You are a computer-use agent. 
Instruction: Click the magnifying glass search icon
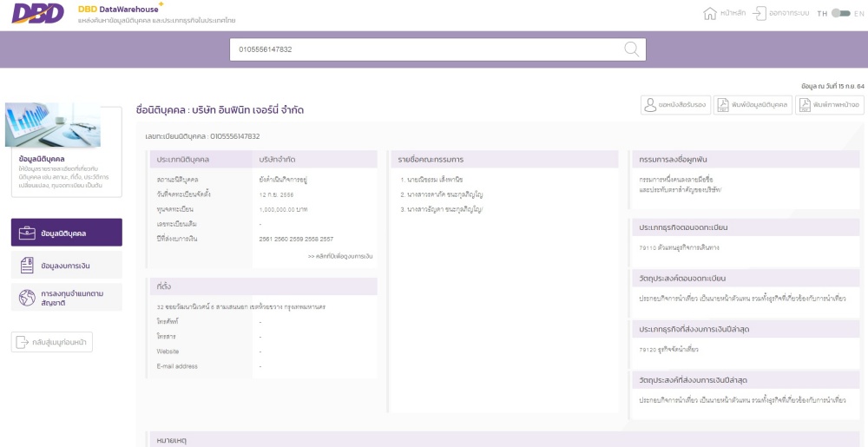[x=632, y=49]
